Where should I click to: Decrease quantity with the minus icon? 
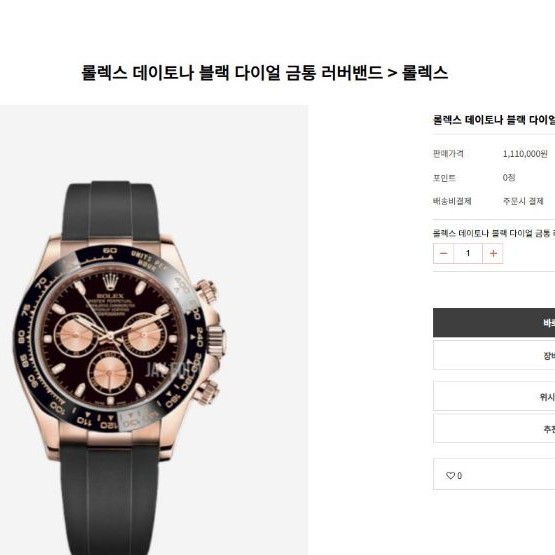click(444, 253)
